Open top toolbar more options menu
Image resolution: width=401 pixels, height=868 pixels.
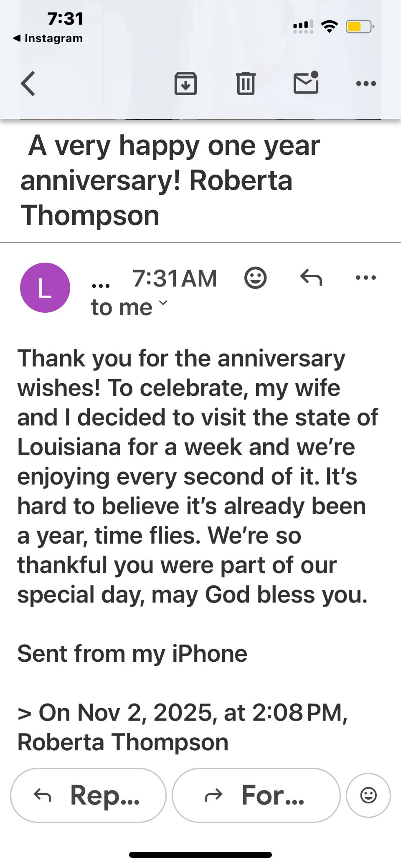(366, 84)
